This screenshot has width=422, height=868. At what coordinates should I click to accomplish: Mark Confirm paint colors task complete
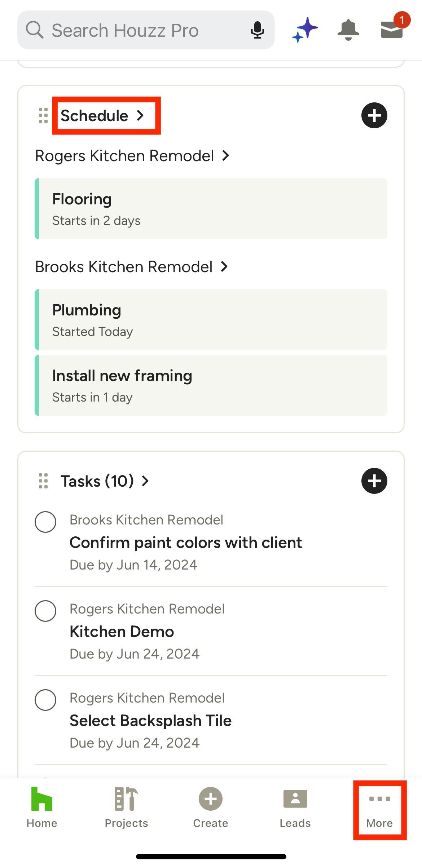[45, 522]
